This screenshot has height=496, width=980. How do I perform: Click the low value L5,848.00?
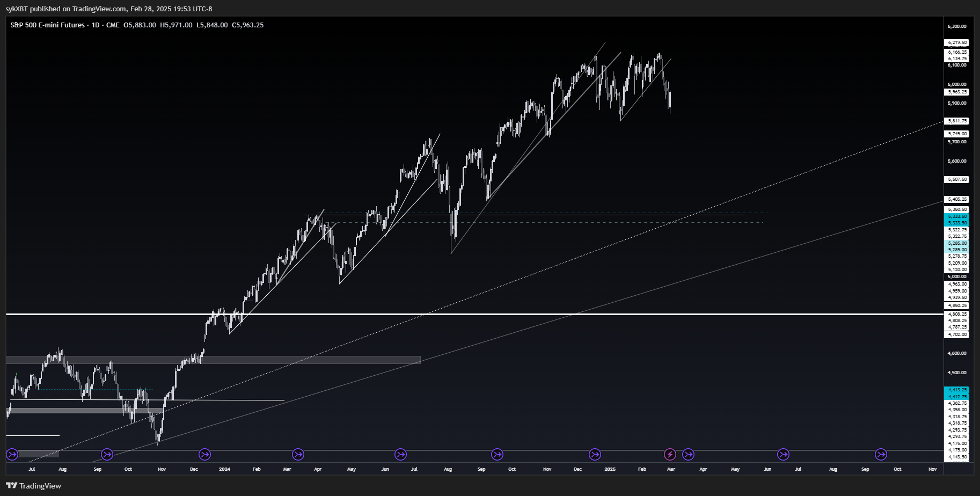(x=212, y=25)
